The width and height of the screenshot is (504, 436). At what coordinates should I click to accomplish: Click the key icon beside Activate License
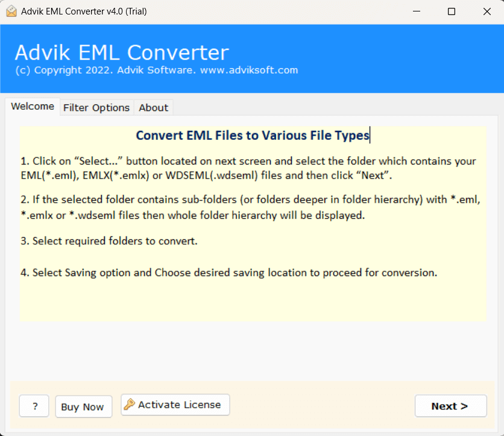coord(129,404)
